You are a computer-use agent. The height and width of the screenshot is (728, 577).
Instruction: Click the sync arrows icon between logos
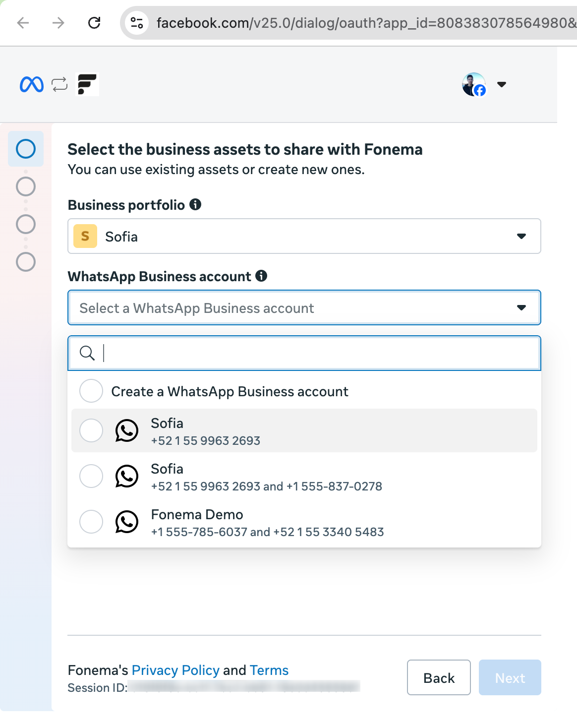click(x=59, y=84)
